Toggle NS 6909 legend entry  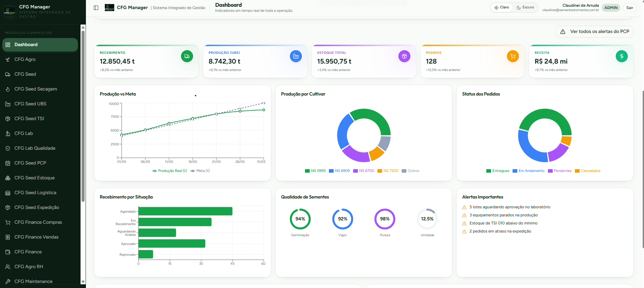pos(339,171)
